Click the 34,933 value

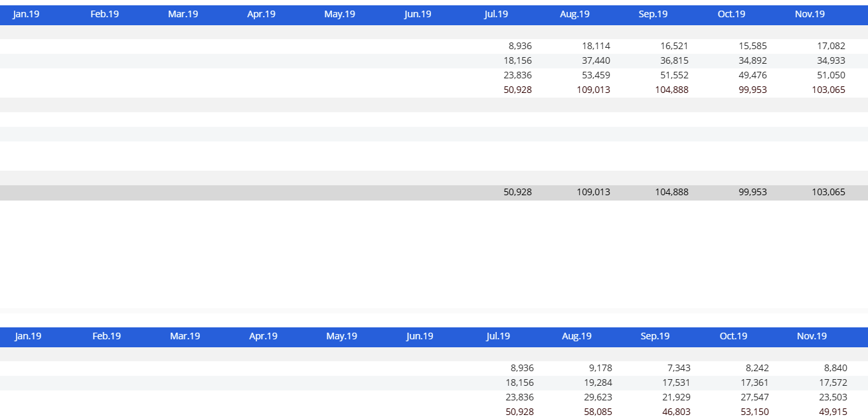(x=831, y=60)
